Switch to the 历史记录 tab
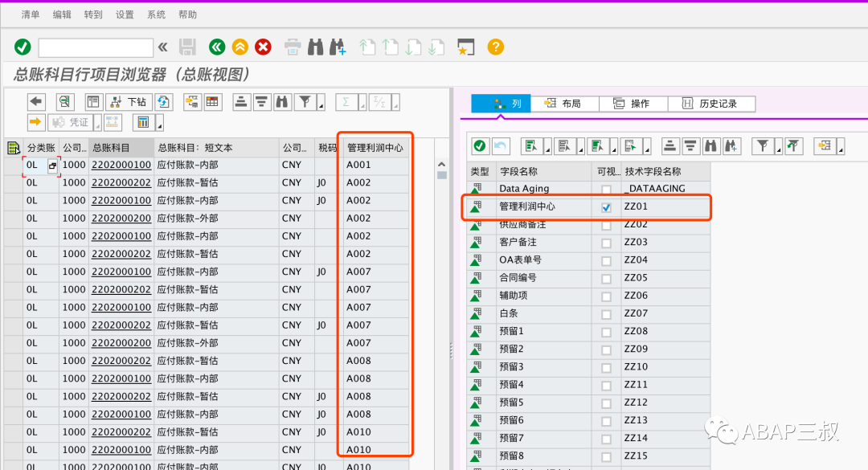 pos(711,104)
